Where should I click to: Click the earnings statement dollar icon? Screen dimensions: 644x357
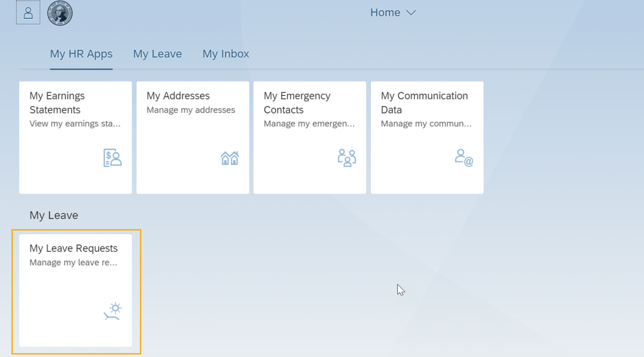112,158
